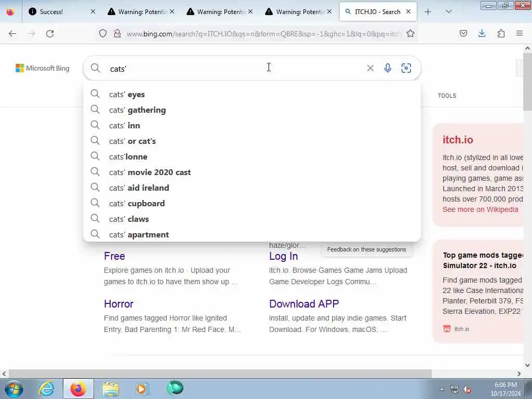Image resolution: width=532 pixels, height=399 pixels.
Task: Close the ITCH.IO - Search tab
Action: 408,12
